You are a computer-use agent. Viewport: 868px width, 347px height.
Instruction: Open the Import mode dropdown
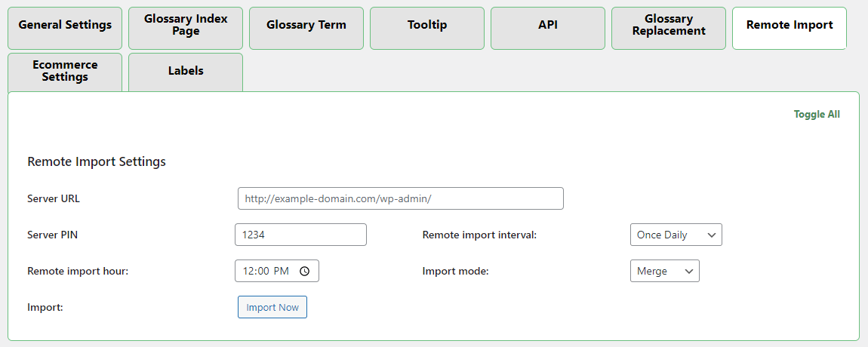[664, 271]
